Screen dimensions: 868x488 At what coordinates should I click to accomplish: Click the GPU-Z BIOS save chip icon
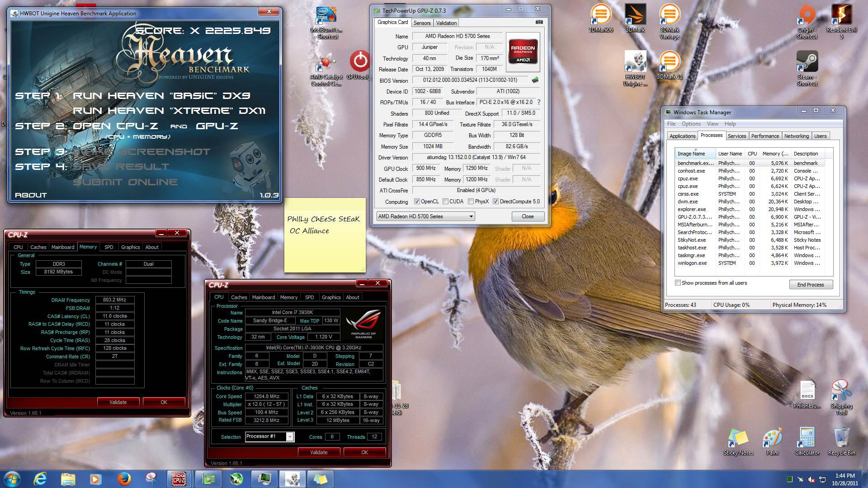(x=535, y=80)
